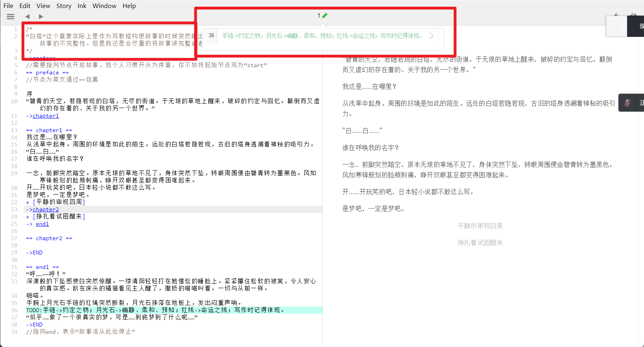Click the '+ [平静的审视四周]' choice line in editor

coord(56,202)
